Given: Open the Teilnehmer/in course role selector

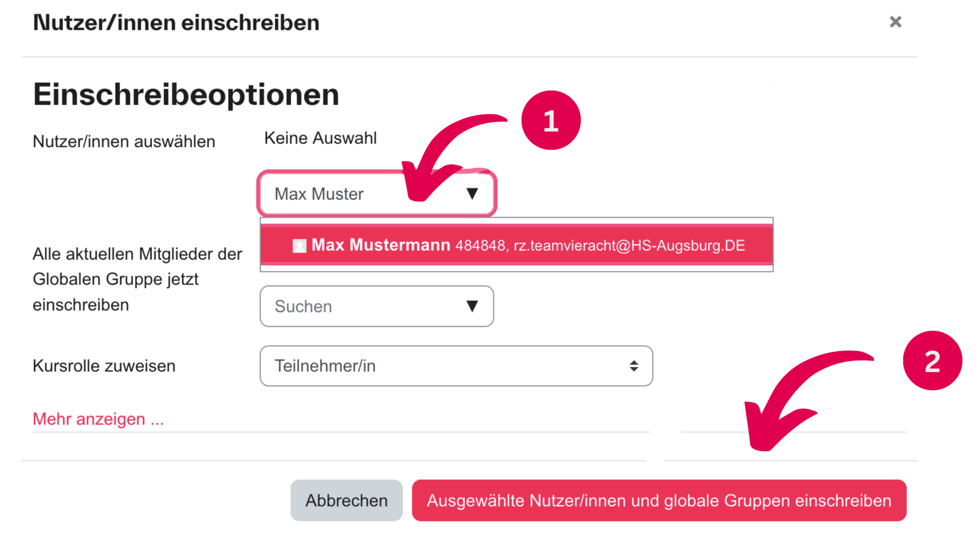Looking at the screenshot, I should (x=449, y=366).
